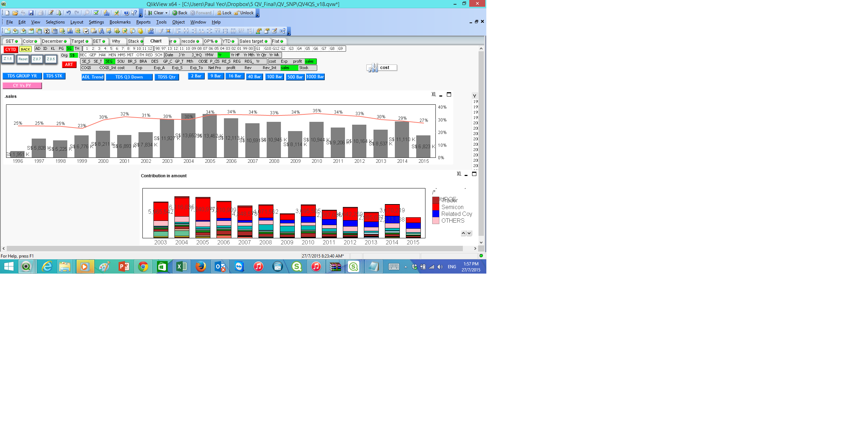Viewport: 868px width, 441px height.
Task: Toggle the TH country selection
Action: tap(77, 48)
